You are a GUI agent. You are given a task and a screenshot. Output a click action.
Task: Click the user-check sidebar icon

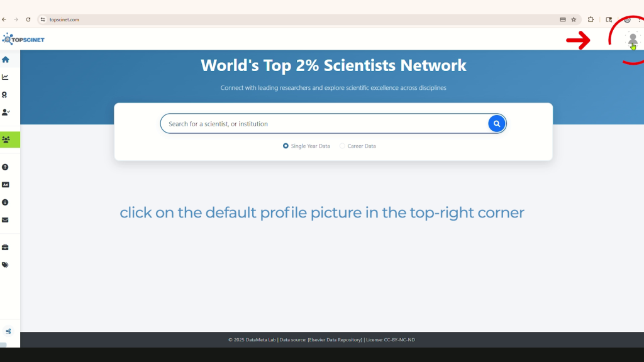pos(6,112)
